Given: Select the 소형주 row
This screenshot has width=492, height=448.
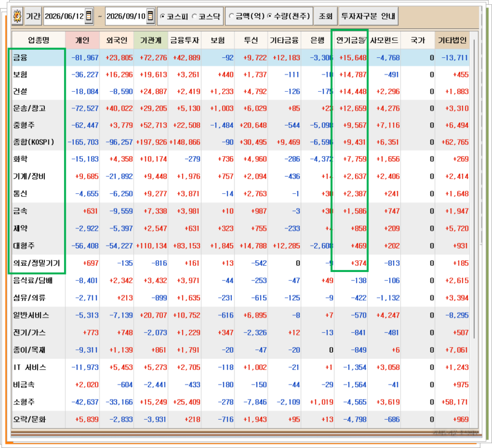Looking at the screenshot, I should point(240,402).
